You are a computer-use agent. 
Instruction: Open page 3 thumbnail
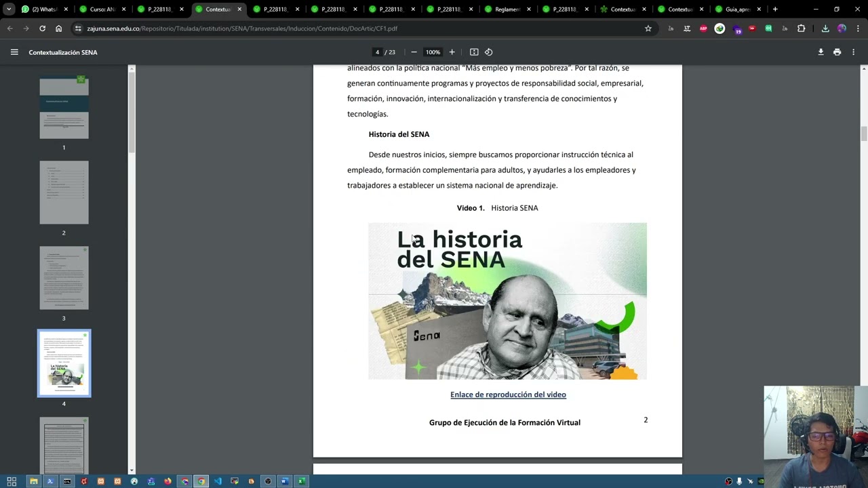(64, 278)
